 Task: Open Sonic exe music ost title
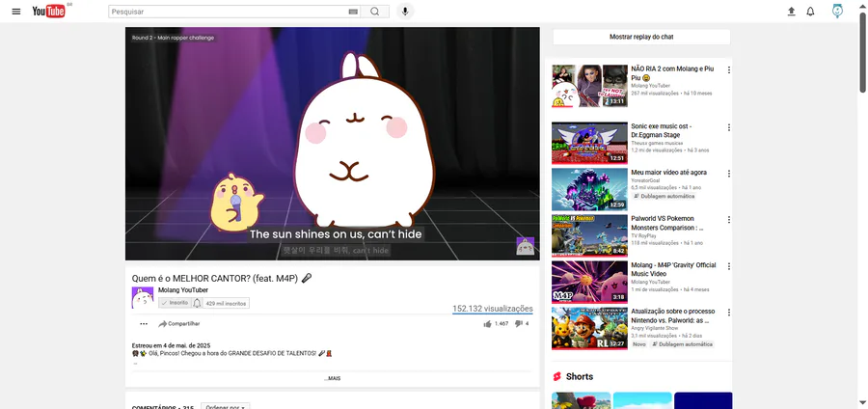[662, 130]
